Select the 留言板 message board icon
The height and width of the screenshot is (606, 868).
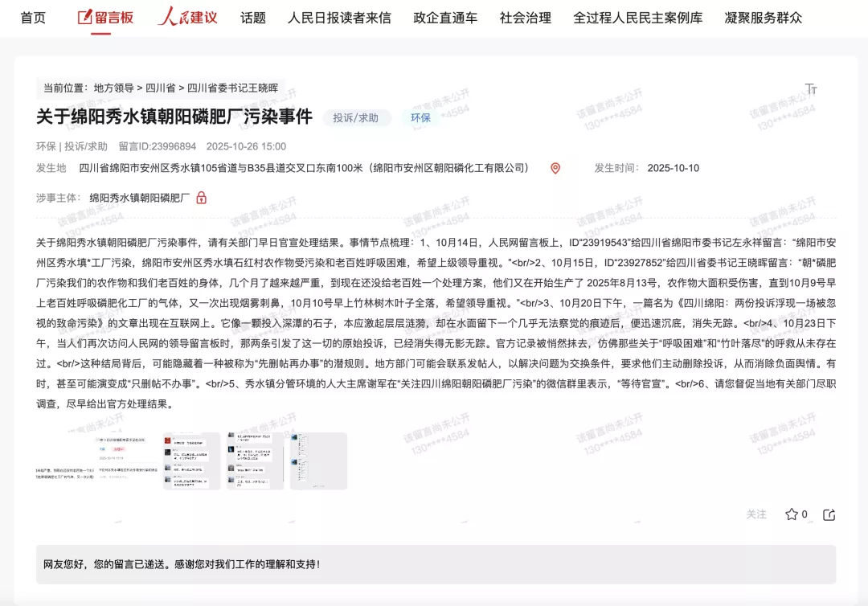(x=86, y=18)
